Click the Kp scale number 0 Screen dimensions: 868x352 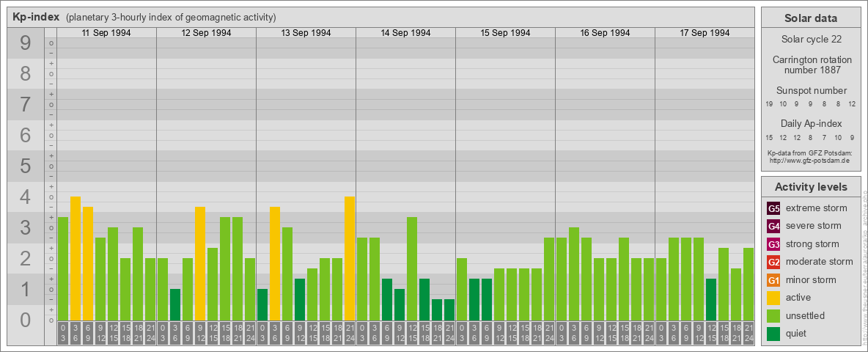point(25,320)
